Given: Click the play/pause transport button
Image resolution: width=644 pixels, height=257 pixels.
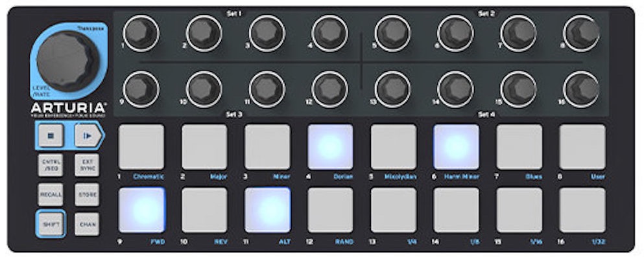Looking at the screenshot, I should pyautogui.click(x=88, y=136).
